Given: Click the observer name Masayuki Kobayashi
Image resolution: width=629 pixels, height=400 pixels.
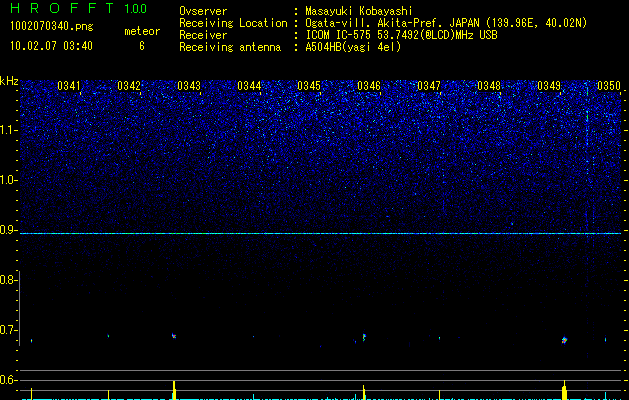Looking at the screenshot, I should coord(358,11).
